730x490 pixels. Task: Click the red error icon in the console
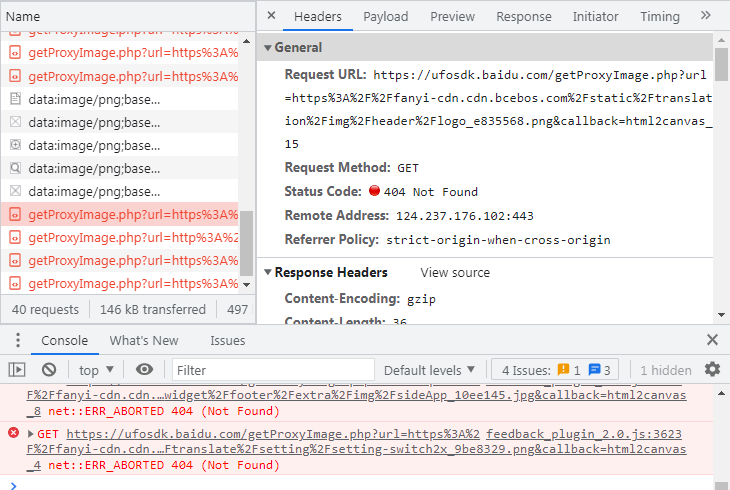14,433
